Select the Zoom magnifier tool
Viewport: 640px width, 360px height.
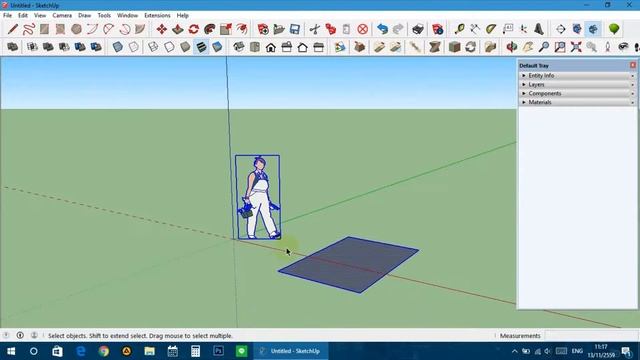click(x=544, y=47)
